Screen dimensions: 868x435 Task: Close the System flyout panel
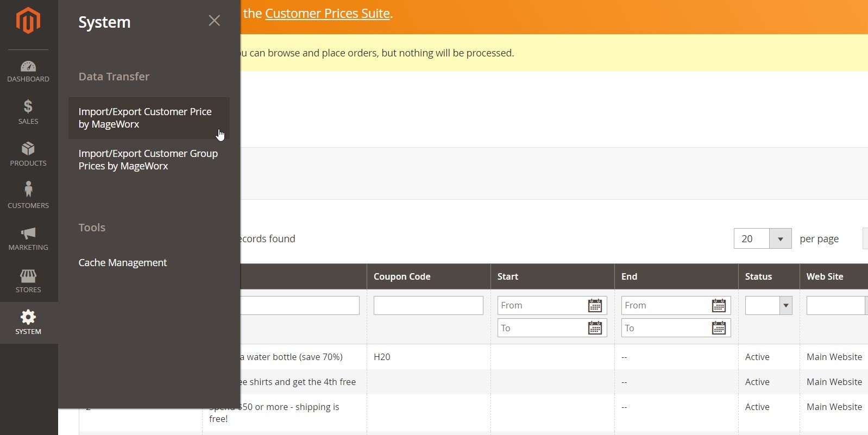[x=214, y=21]
